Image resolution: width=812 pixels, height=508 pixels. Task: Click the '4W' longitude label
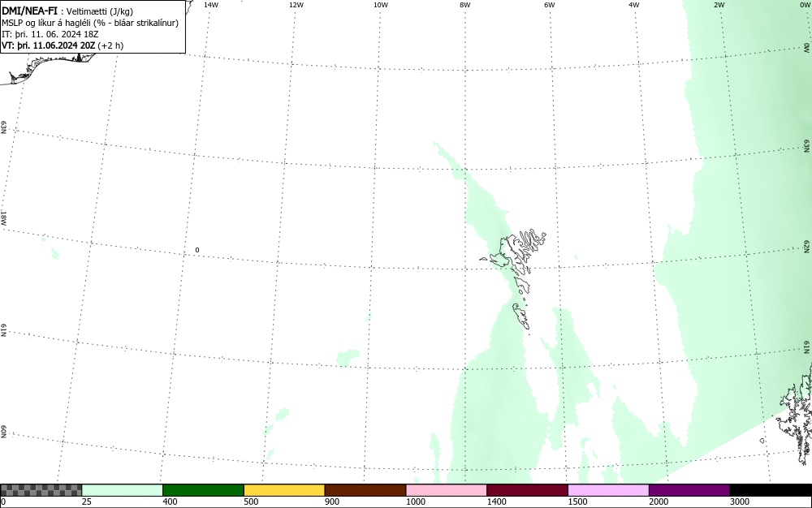[x=634, y=5]
